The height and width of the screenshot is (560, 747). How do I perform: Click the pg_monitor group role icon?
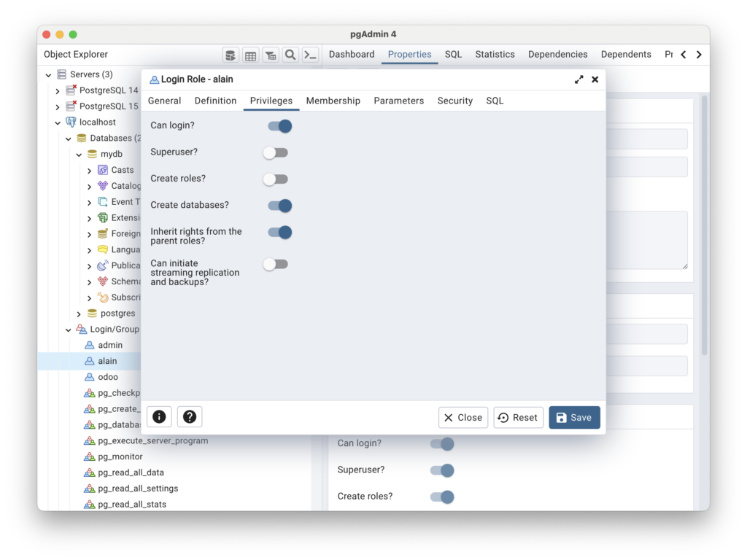click(x=89, y=456)
